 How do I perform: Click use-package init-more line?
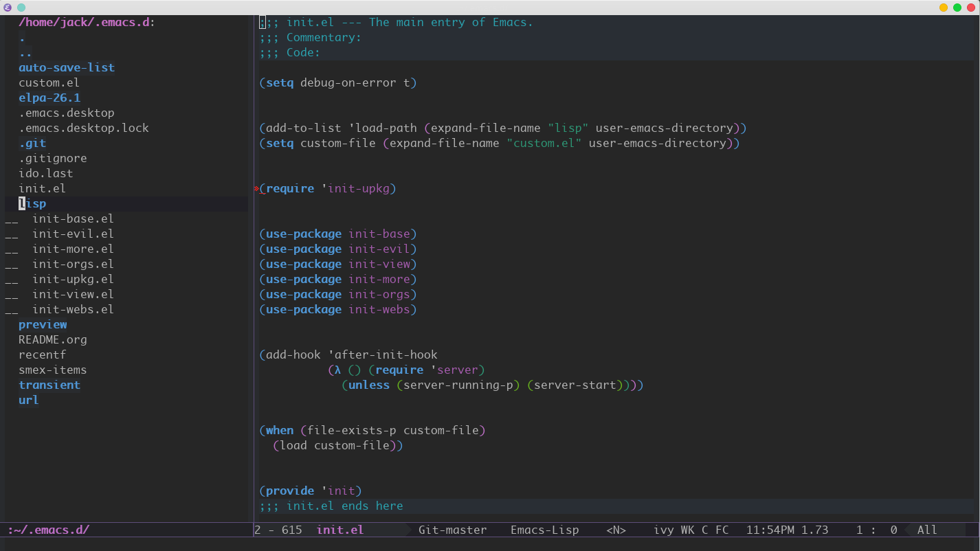[x=338, y=279]
